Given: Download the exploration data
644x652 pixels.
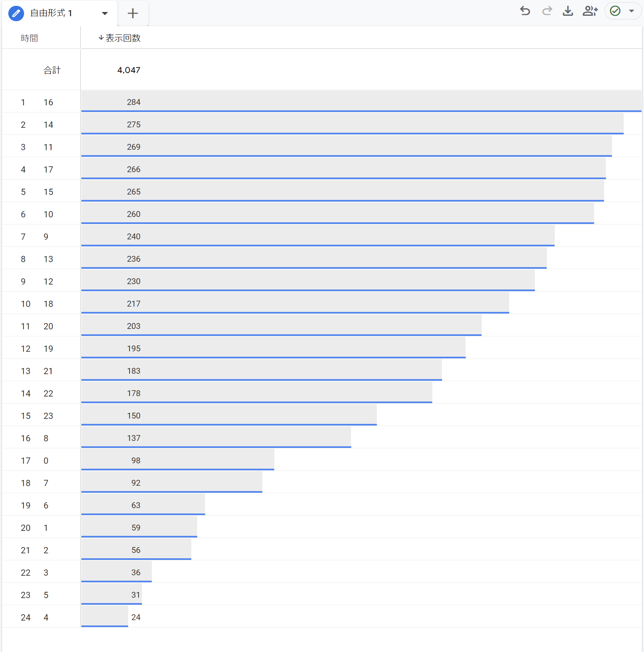Looking at the screenshot, I should pyautogui.click(x=568, y=11).
